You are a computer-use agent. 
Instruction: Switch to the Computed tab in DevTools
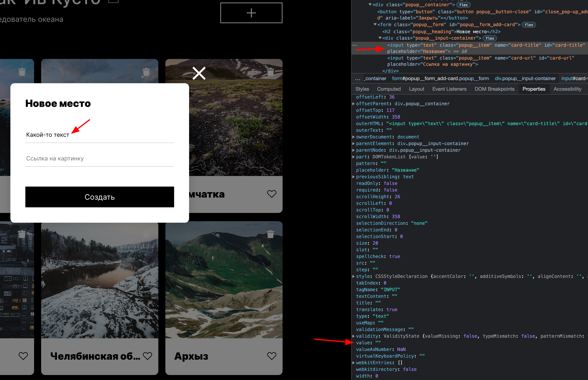click(389, 89)
